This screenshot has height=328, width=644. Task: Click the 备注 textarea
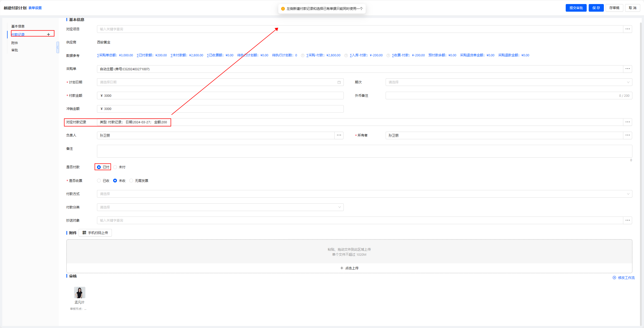(x=364, y=151)
